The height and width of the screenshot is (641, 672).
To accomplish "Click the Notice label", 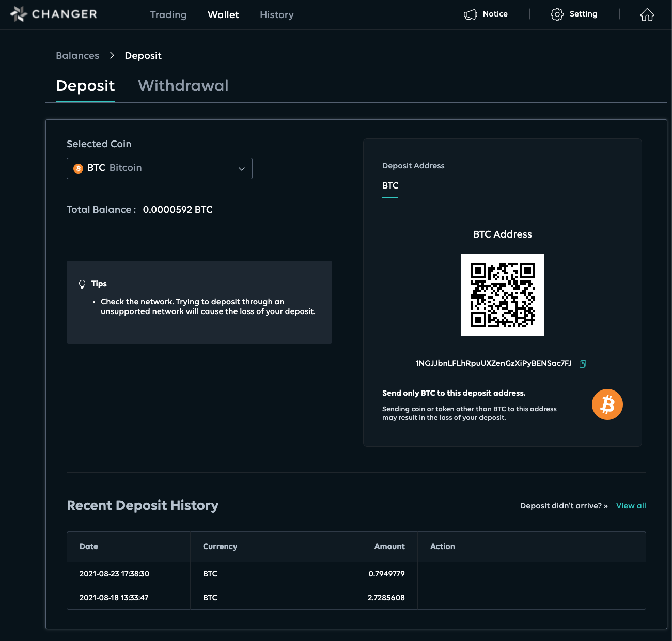I will pyautogui.click(x=495, y=14).
